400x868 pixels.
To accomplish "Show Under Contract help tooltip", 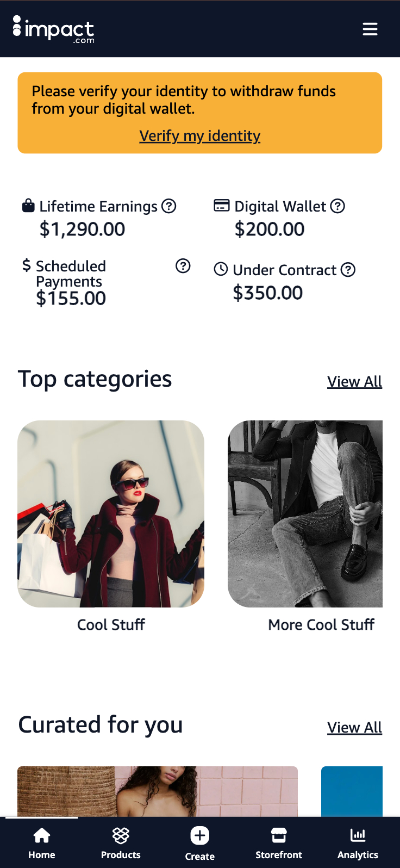I will tap(348, 270).
